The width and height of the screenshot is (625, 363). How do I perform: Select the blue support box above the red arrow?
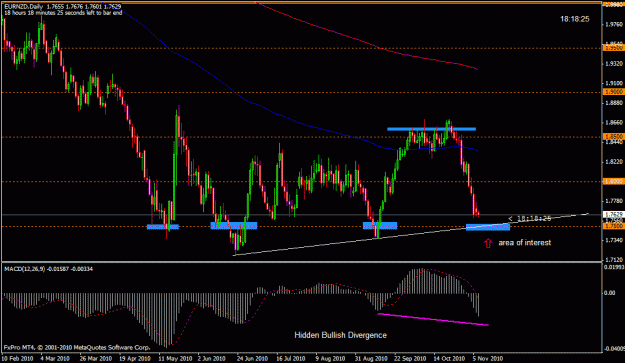coord(488,227)
